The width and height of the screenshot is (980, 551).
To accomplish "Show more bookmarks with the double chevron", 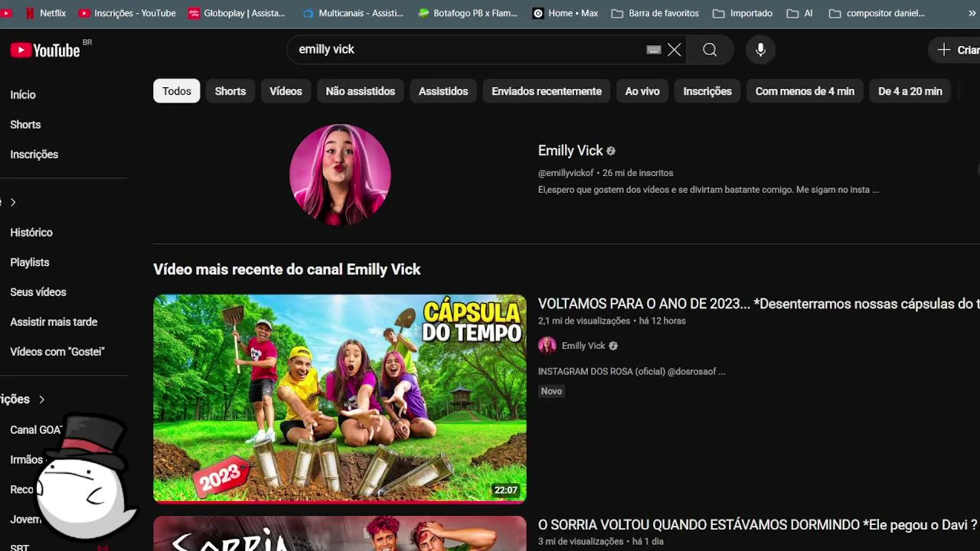I will 972,13.
